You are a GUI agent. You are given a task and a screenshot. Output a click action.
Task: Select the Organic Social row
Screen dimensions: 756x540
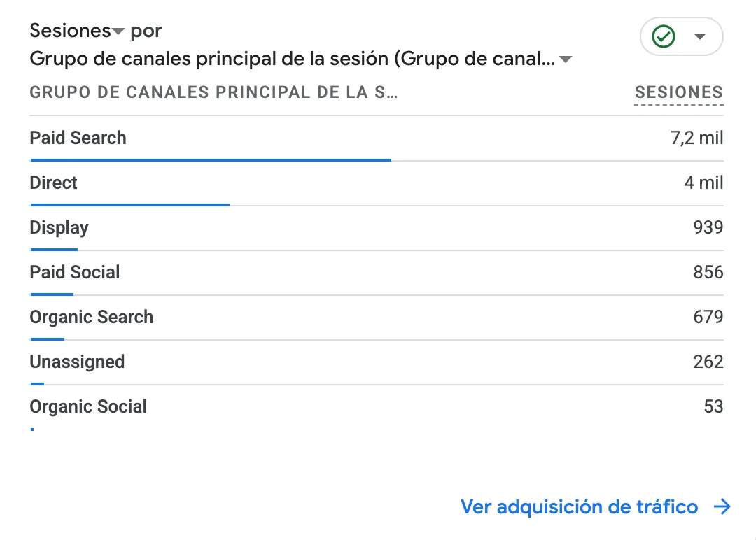pos(377,407)
